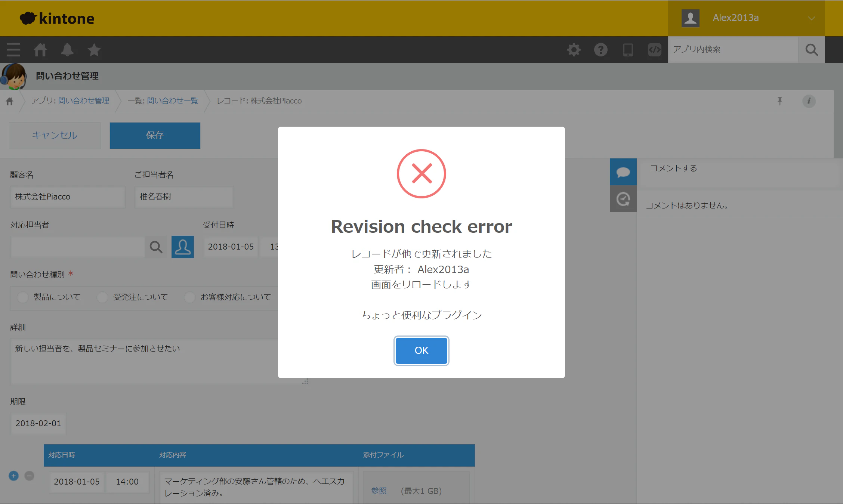Open the favorites star icon
This screenshot has width=843, height=504.
pos(94,50)
